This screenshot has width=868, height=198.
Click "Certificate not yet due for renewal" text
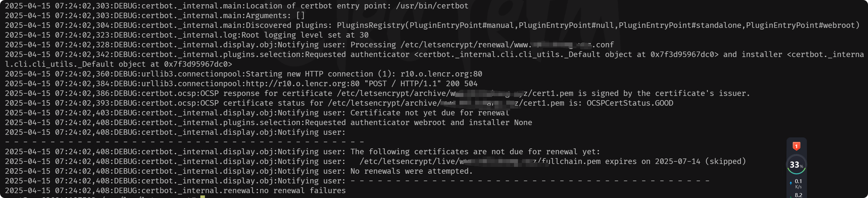(x=430, y=113)
